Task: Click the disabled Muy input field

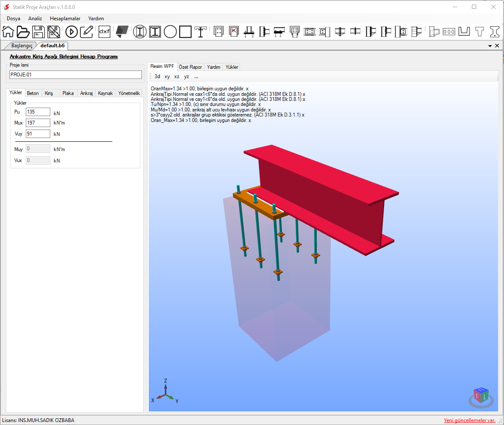Action: [x=38, y=149]
